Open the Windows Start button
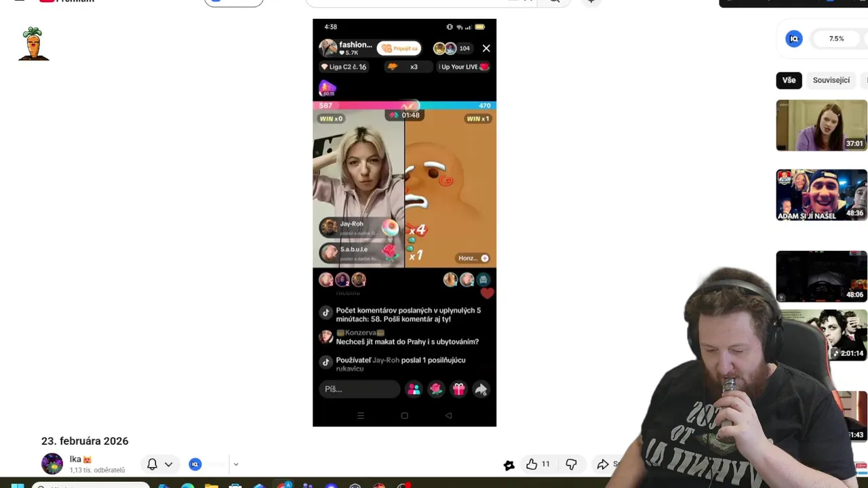The width and height of the screenshot is (868, 488). [17, 485]
